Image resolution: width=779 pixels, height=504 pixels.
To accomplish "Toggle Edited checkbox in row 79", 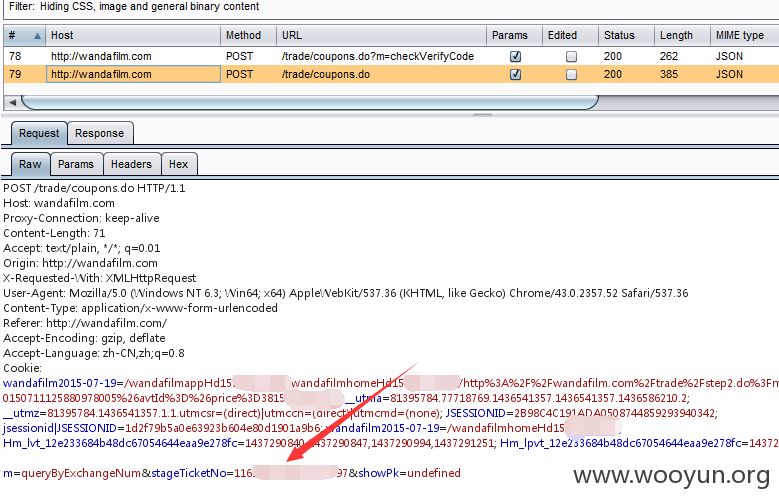I will [x=571, y=75].
